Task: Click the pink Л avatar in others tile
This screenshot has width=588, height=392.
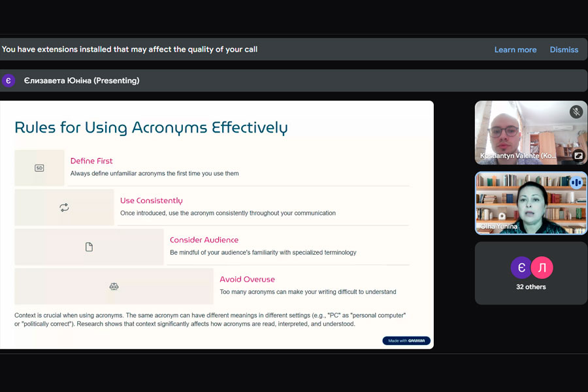Action: pos(542,267)
